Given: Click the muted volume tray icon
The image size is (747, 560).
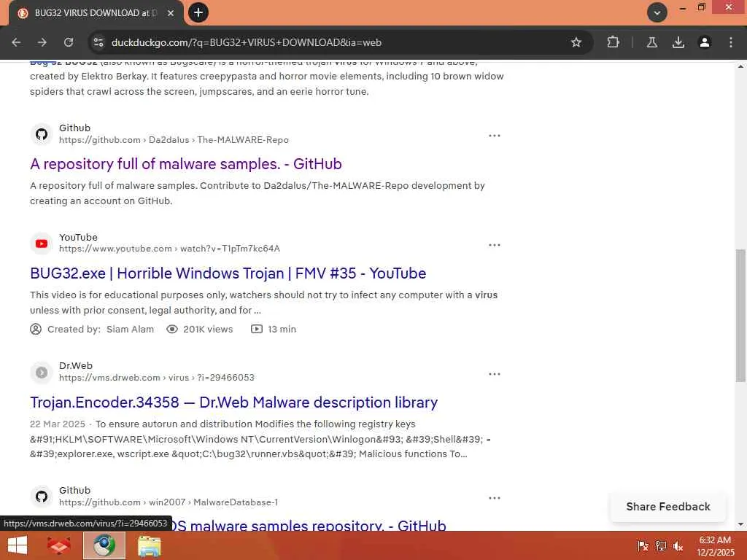Looking at the screenshot, I should tap(678, 546).
